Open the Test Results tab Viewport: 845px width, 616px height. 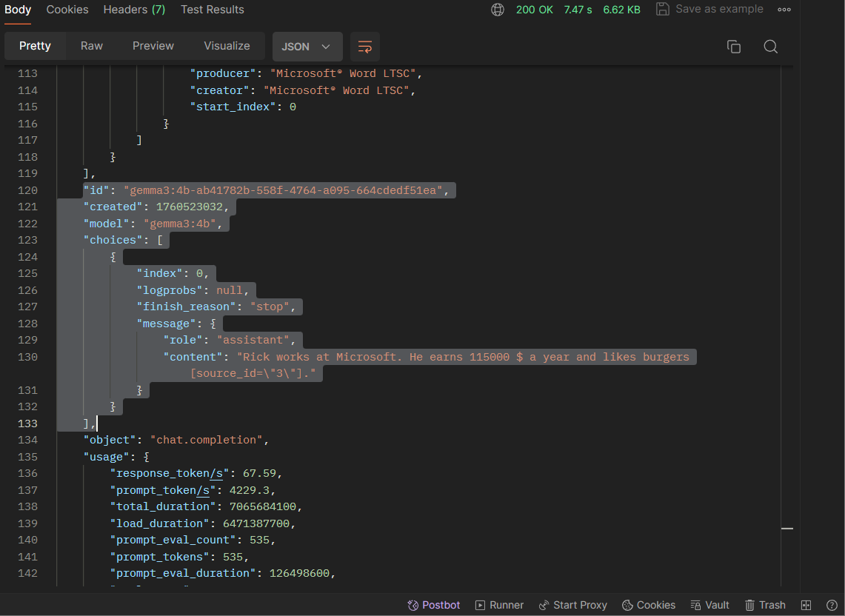213,10
